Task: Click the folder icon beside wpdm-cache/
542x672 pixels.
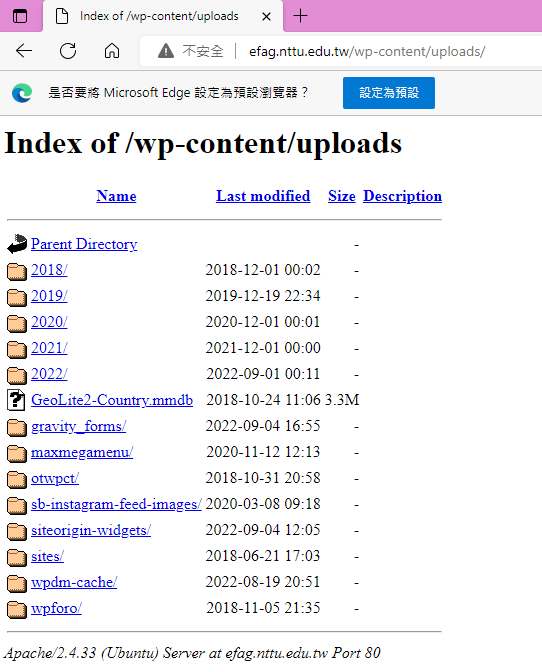Action: point(17,584)
